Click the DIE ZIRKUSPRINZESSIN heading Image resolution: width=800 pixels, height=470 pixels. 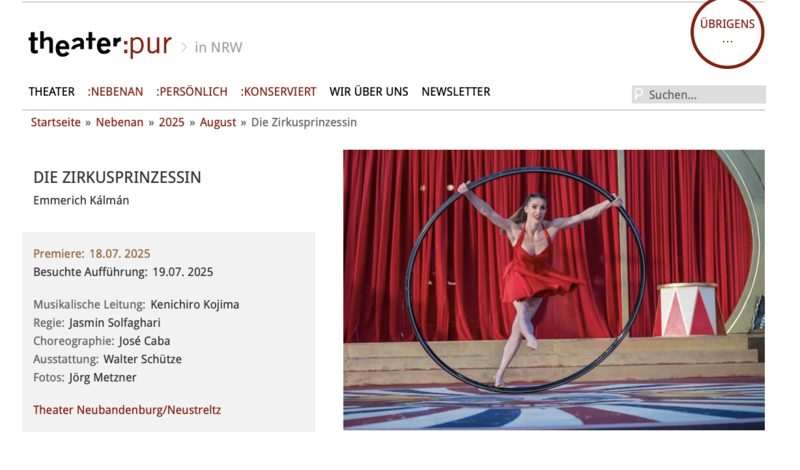point(117,178)
